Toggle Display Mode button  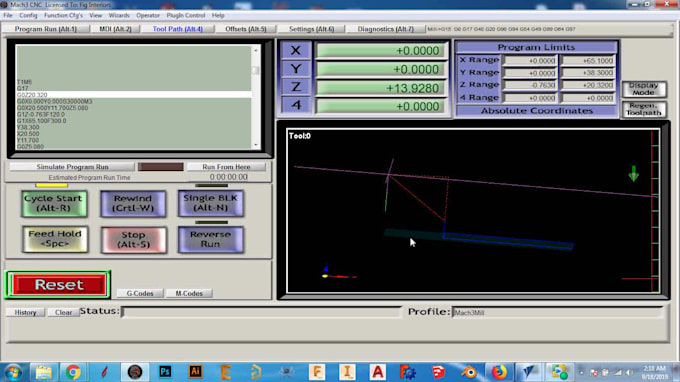[x=644, y=89]
